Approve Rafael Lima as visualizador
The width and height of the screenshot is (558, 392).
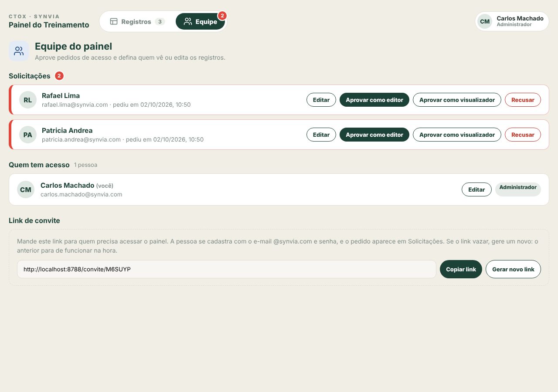(457, 100)
